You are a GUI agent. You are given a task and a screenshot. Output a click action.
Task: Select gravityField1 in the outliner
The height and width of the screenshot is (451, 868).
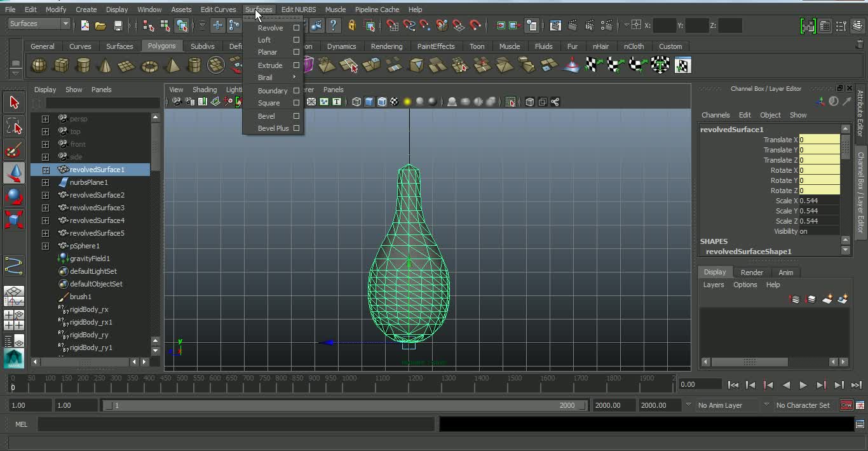tap(90, 259)
